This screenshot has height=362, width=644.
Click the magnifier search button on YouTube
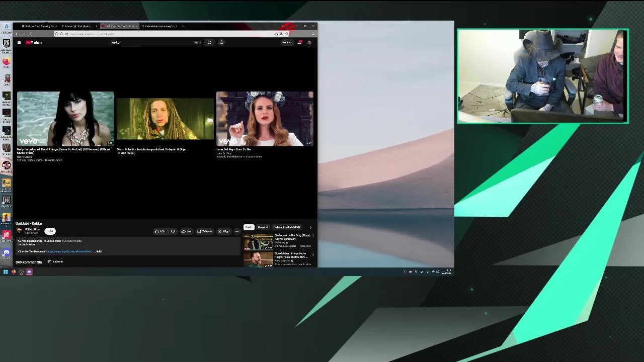(x=209, y=42)
